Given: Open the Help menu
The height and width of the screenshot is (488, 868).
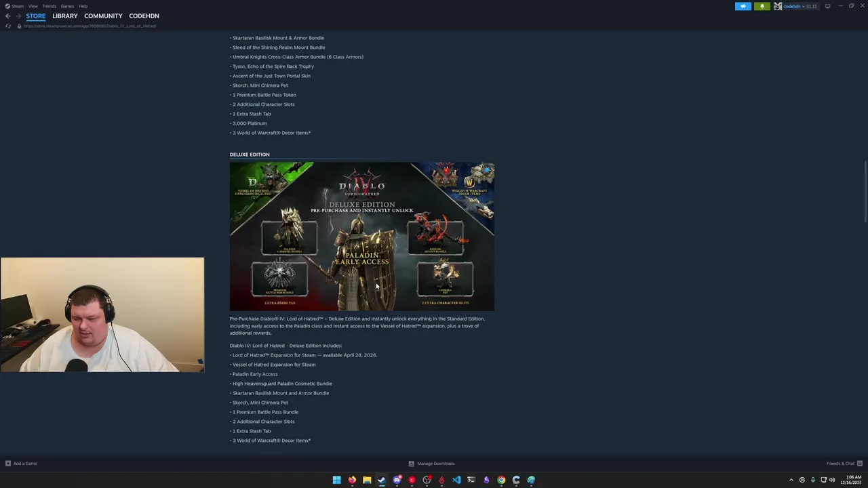Looking at the screenshot, I should coord(83,6).
